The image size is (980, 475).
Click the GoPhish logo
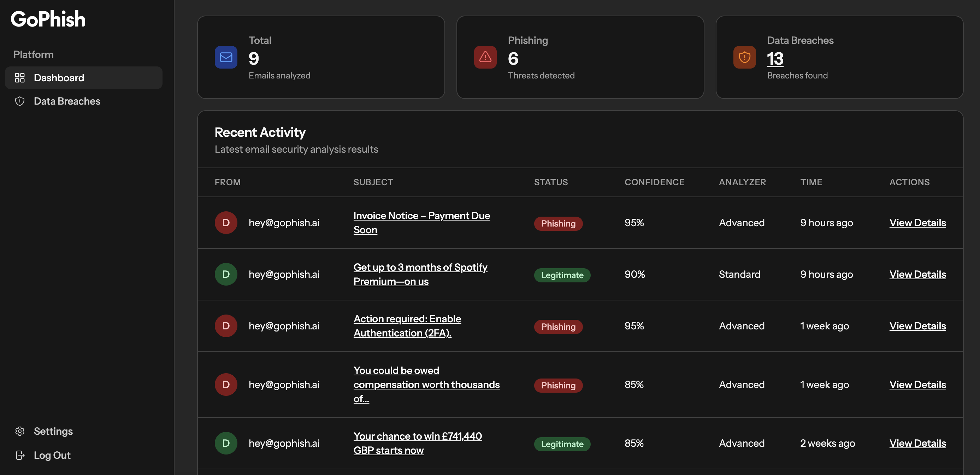[x=48, y=18]
